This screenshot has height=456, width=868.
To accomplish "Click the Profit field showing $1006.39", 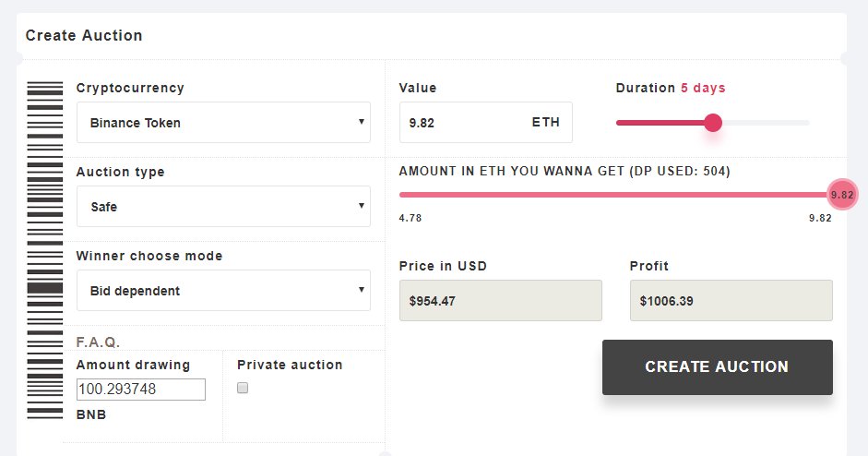I will tap(731, 300).
